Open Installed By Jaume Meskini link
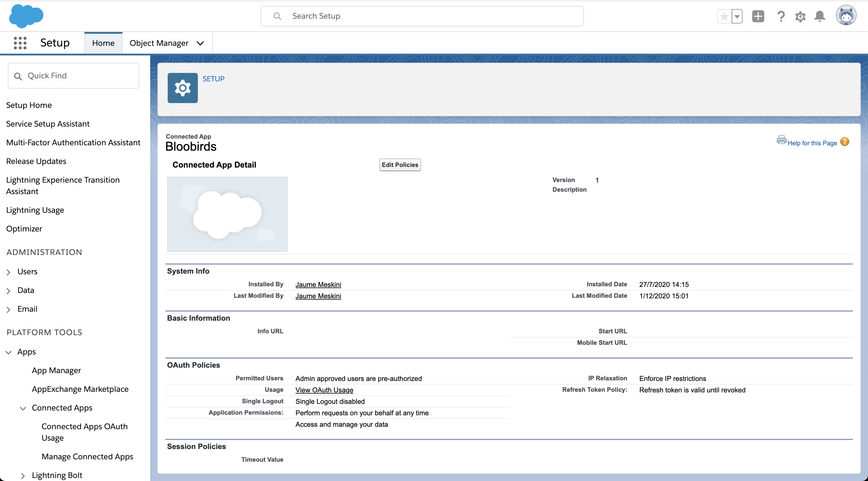This screenshot has height=481, width=868. [318, 285]
